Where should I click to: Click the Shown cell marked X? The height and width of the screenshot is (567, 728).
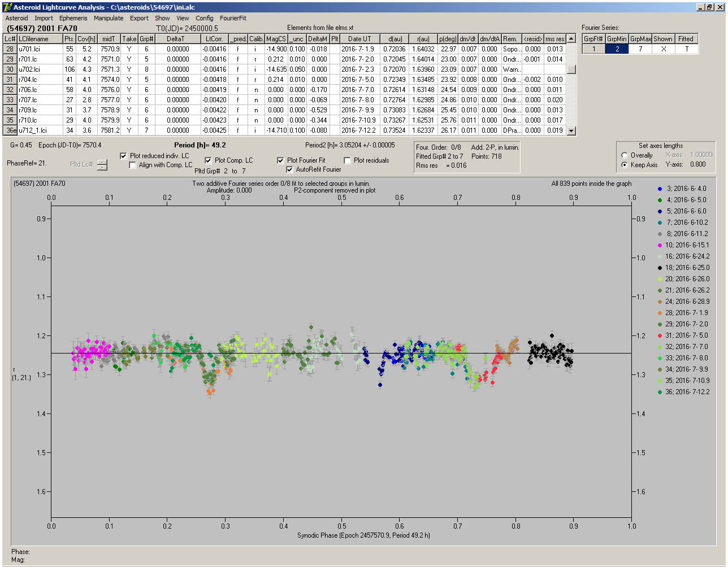[x=663, y=49]
